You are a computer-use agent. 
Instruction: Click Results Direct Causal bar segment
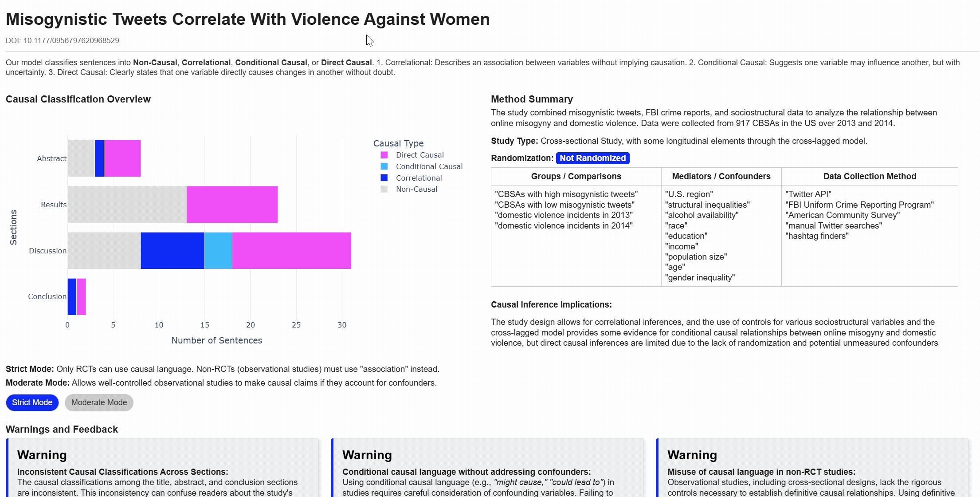click(232, 205)
